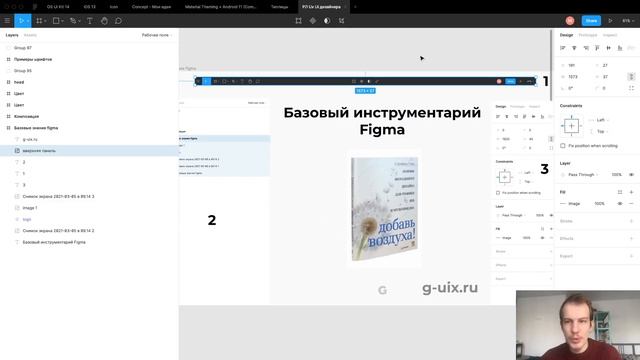Edit the layer opacity 100% field
Viewport: 640px width, 360px height.
pyautogui.click(x=616, y=175)
